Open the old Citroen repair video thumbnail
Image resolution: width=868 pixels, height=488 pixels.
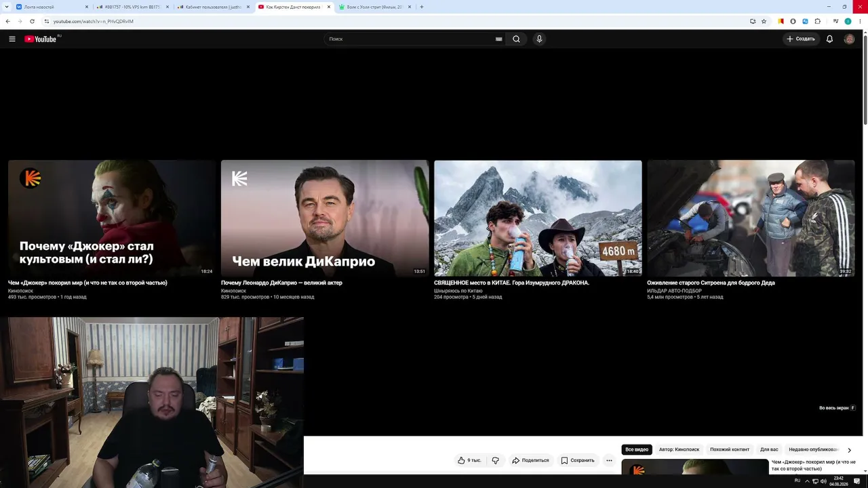tap(751, 218)
